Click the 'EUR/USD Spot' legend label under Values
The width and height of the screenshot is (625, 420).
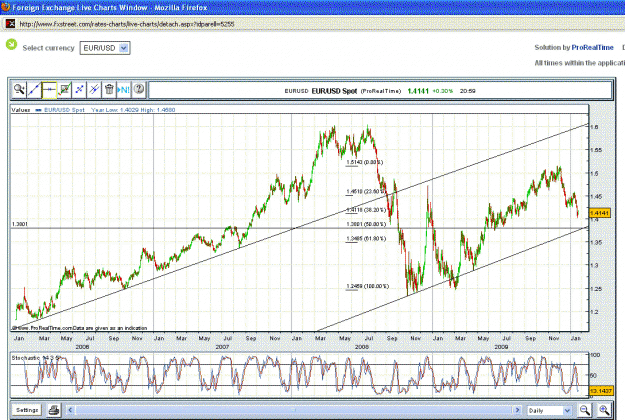(64, 110)
